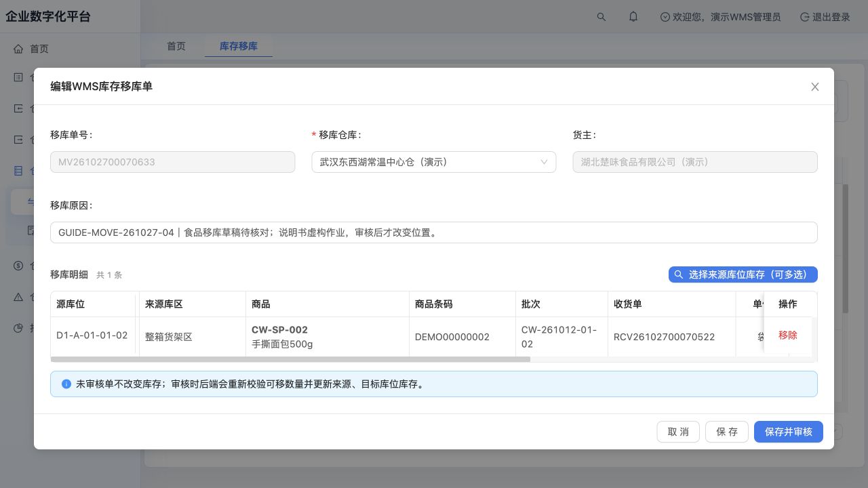Click the product name 手撕面包500g
The image size is (868, 488).
pos(282,344)
